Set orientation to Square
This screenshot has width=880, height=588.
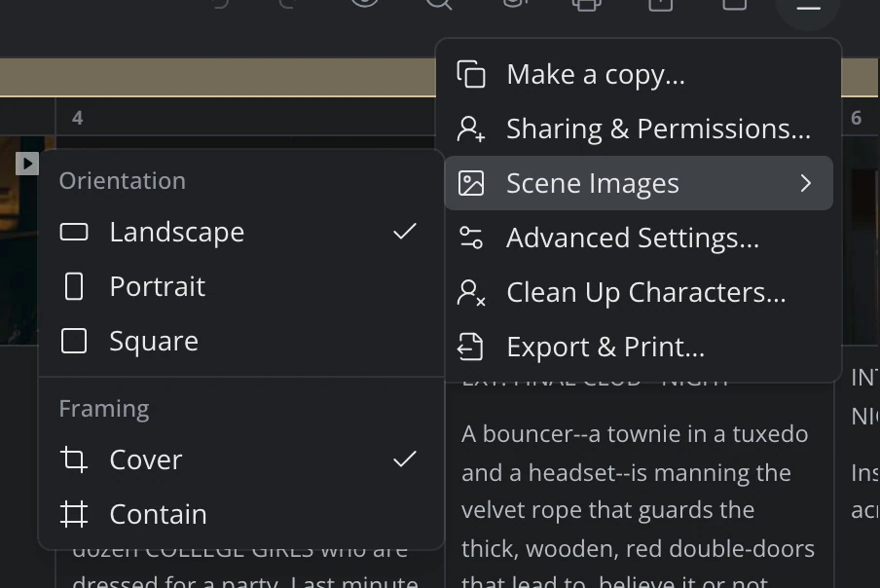click(x=239, y=341)
